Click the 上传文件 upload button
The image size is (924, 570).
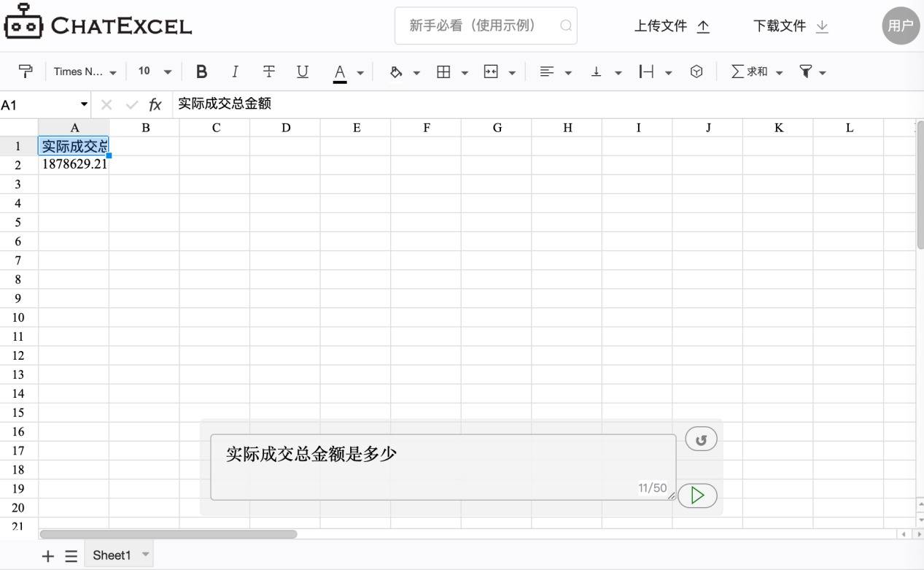click(672, 26)
